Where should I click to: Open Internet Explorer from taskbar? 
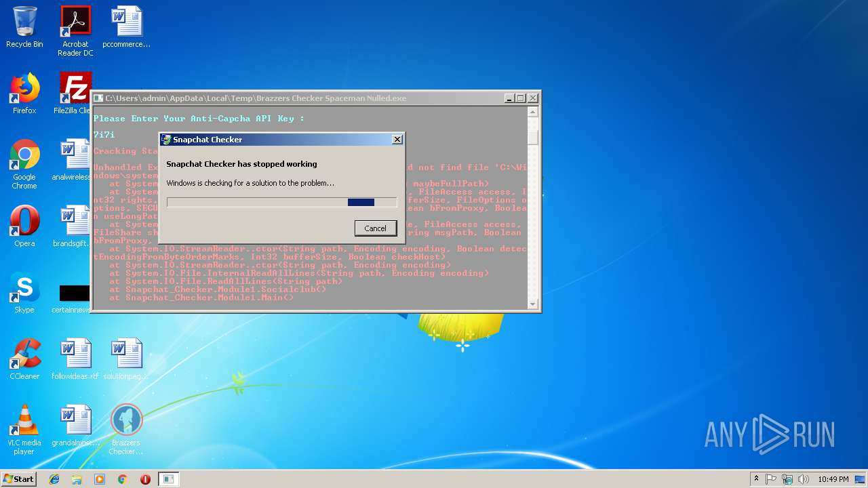pos(54,479)
